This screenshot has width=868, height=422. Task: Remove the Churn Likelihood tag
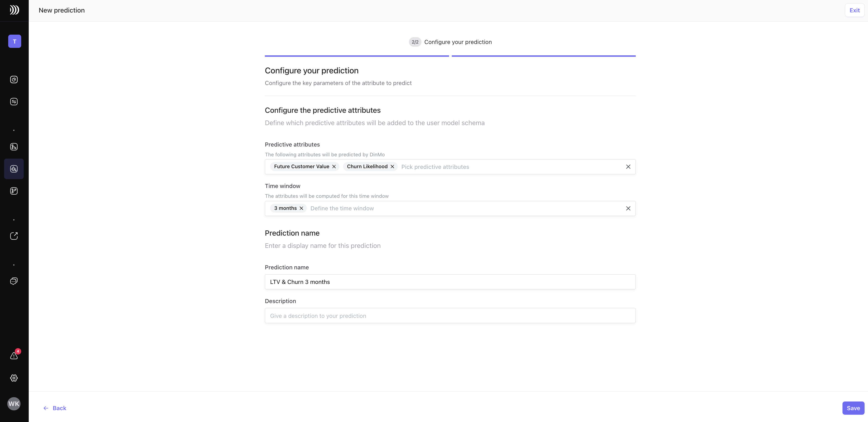coord(392,167)
